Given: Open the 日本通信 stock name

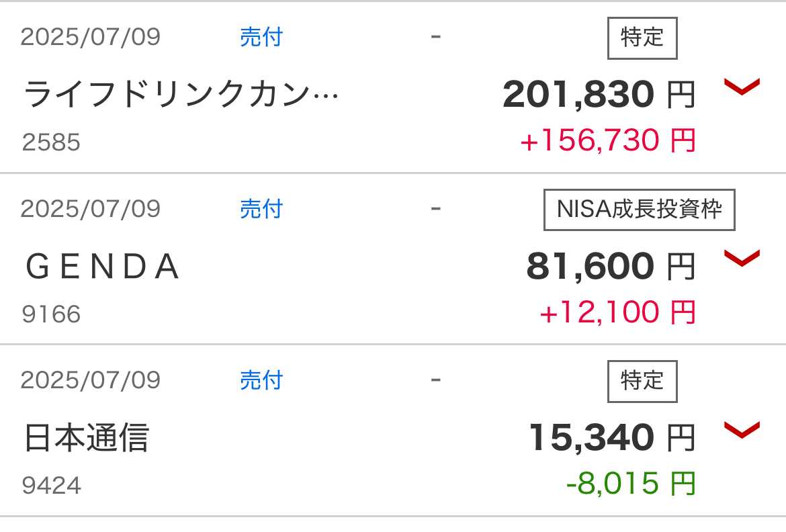Looking at the screenshot, I should point(86,438).
